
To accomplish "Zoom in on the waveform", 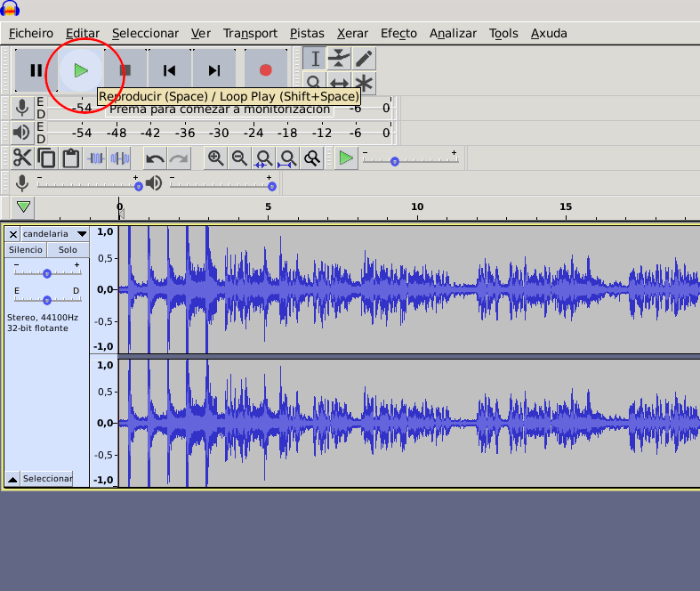I will (x=215, y=158).
